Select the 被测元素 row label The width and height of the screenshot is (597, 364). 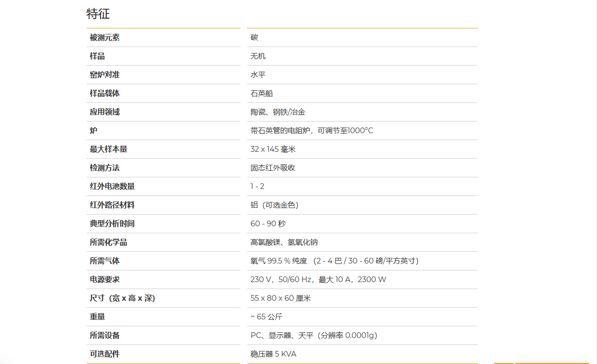105,38
